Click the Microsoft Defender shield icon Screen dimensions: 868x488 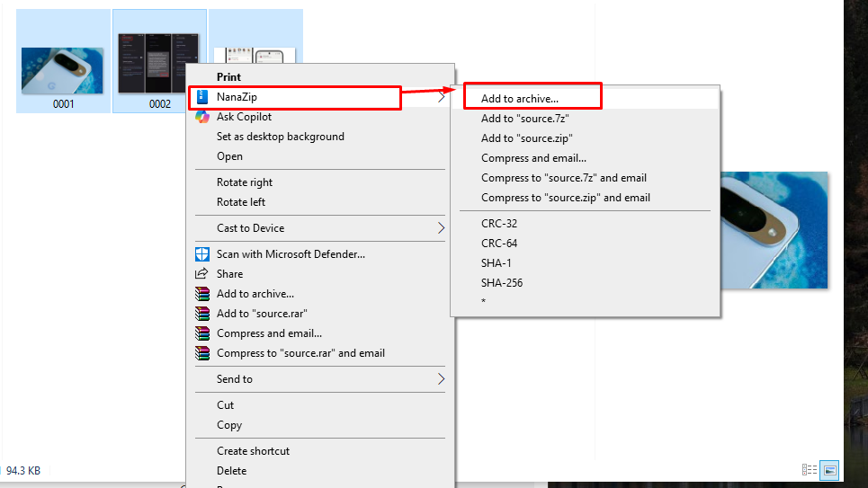tap(202, 254)
